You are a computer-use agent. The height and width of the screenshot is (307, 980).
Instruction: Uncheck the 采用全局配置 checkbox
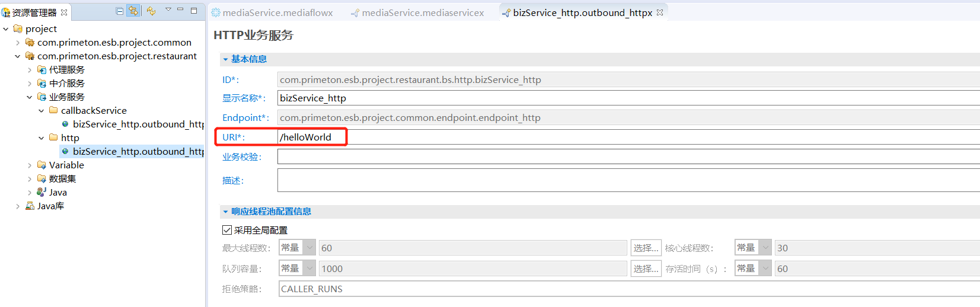pyautogui.click(x=227, y=230)
